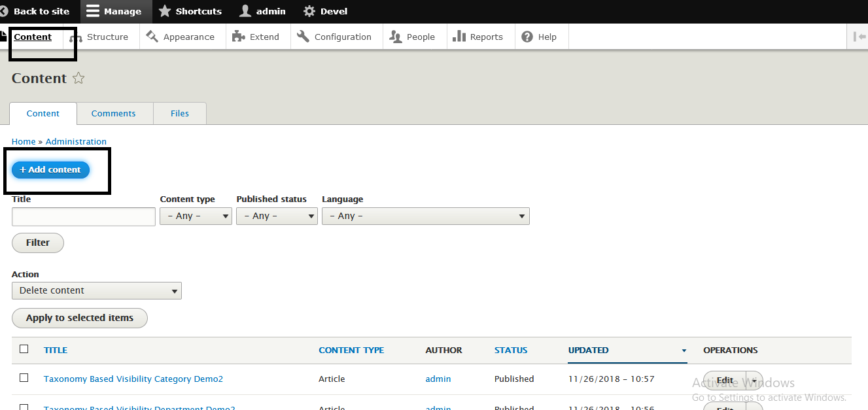Viewport: 868px width, 410px height.
Task: Expand the Action dropdown showing Delete content
Action: click(x=97, y=290)
